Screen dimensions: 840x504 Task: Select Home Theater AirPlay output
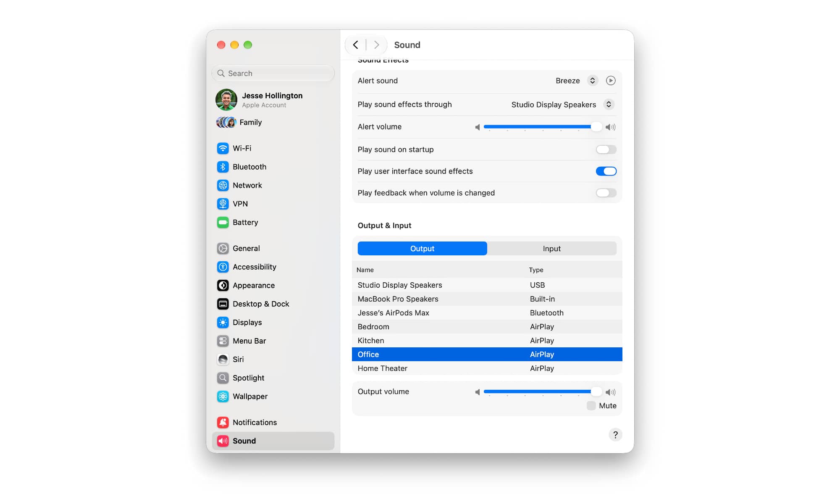point(487,368)
